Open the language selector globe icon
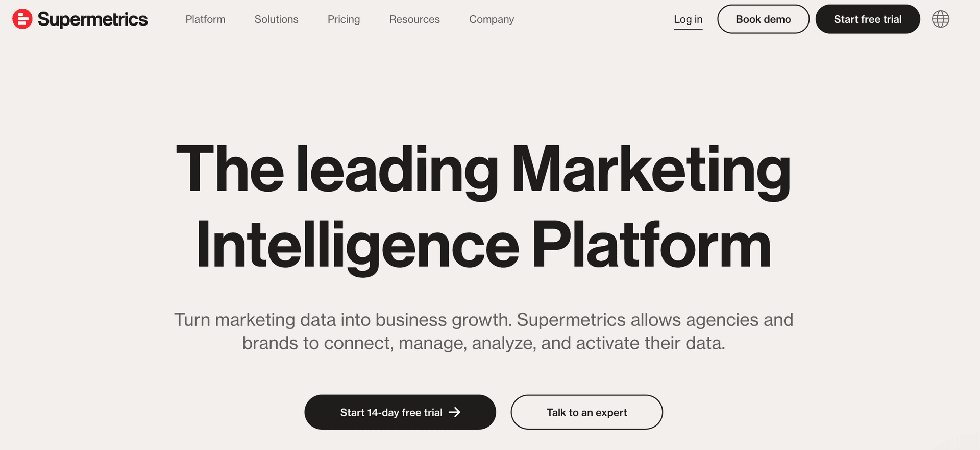The width and height of the screenshot is (980, 450). [940, 19]
